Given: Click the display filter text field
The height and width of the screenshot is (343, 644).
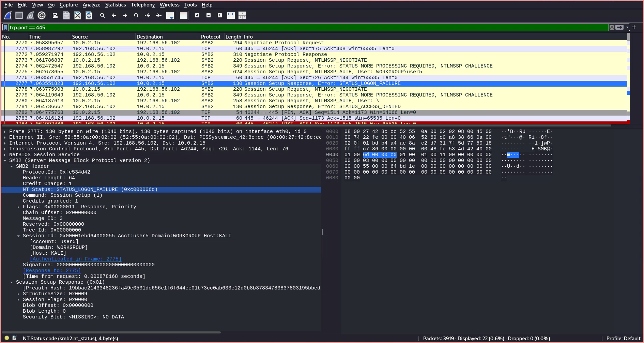Looking at the screenshot, I should (308, 27).
